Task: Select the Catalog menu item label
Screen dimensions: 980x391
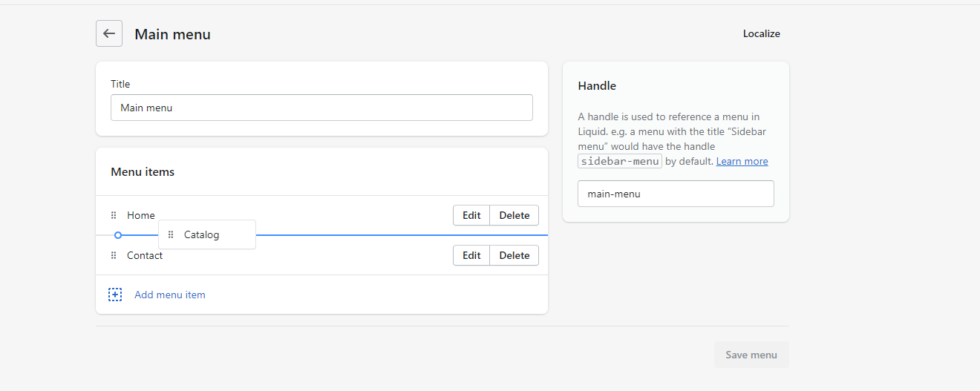Action: click(x=202, y=234)
